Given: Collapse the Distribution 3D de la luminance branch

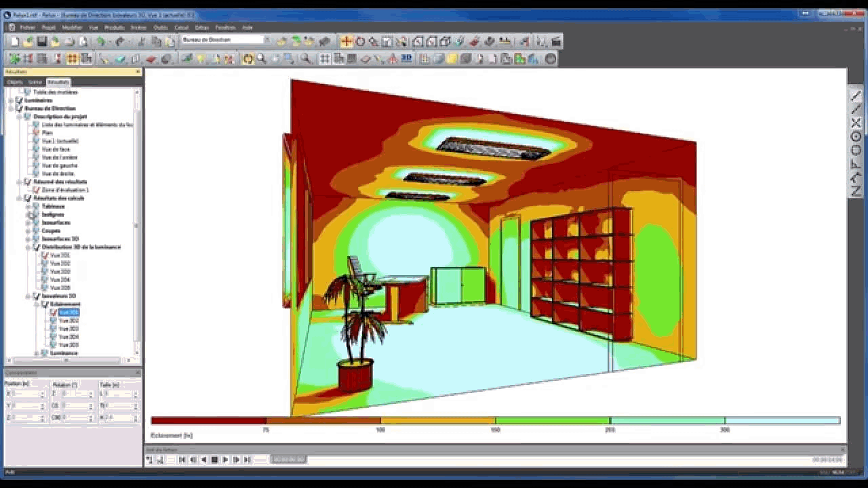Looking at the screenshot, I should 29,247.
